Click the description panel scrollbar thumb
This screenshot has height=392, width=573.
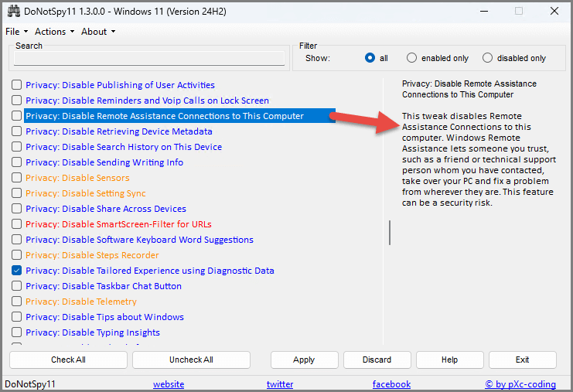[x=390, y=232]
